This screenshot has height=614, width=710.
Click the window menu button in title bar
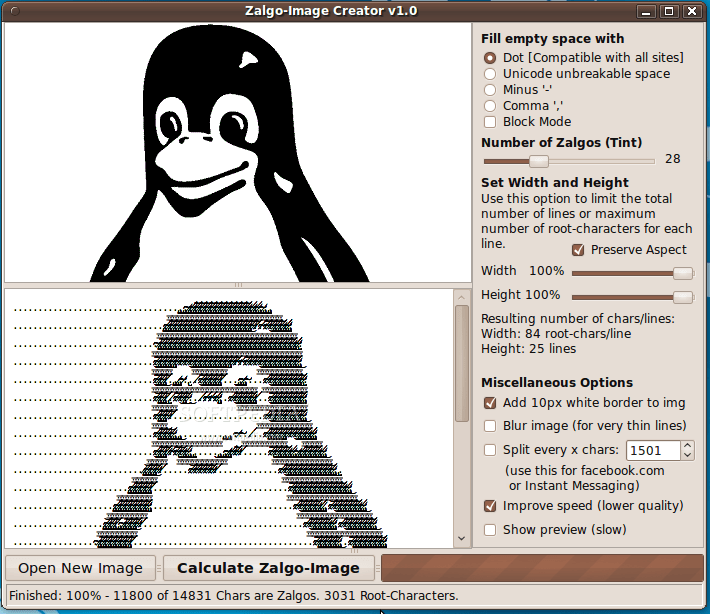[15, 11]
